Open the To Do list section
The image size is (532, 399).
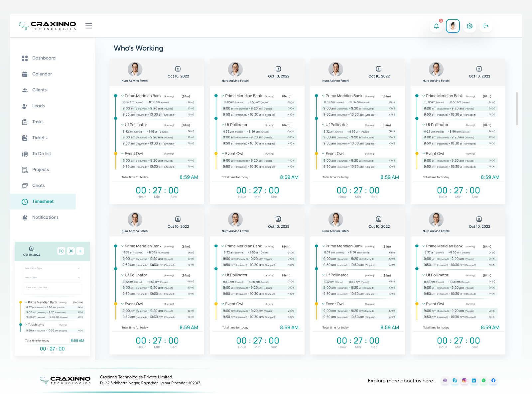(41, 154)
